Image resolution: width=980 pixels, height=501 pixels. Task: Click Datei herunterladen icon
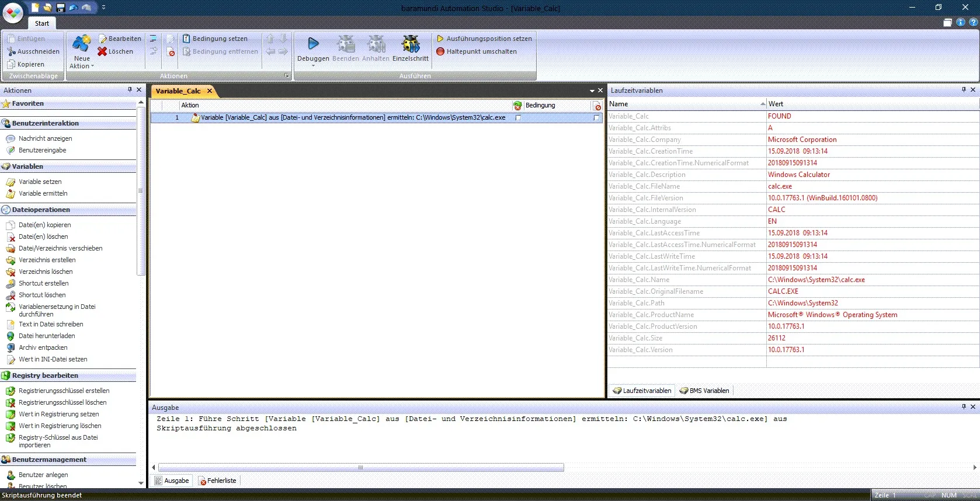[x=11, y=336]
